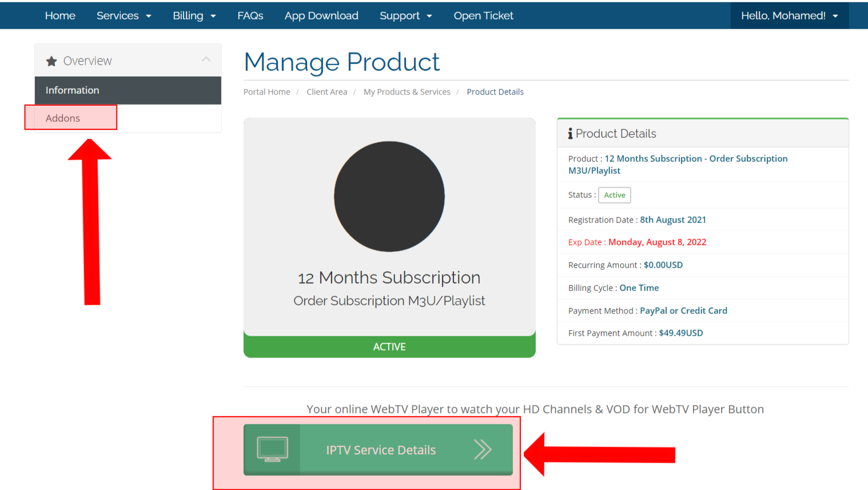Click registration date '8th August 2021'
The width and height of the screenshot is (868, 490).
(673, 220)
